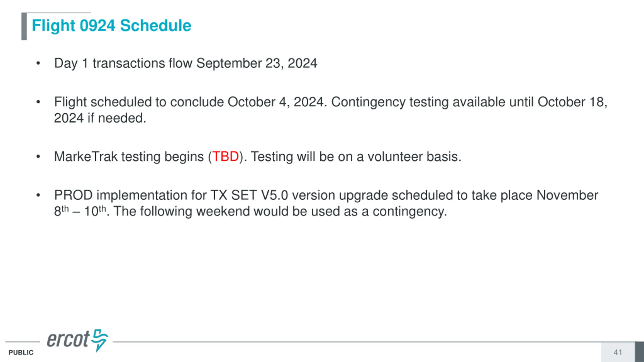Click the bullet marker before Flight scheduled
This screenshot has width=644, height=362.
point(38,102)
